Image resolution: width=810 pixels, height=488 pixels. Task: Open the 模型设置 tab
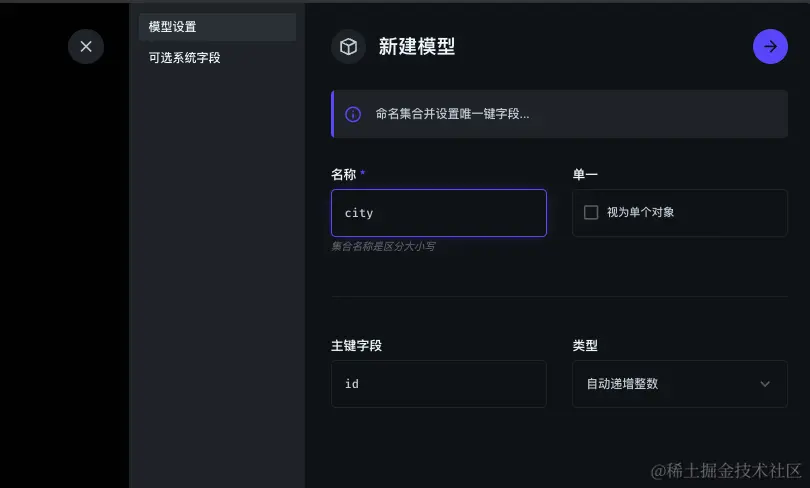pos(217,27)
